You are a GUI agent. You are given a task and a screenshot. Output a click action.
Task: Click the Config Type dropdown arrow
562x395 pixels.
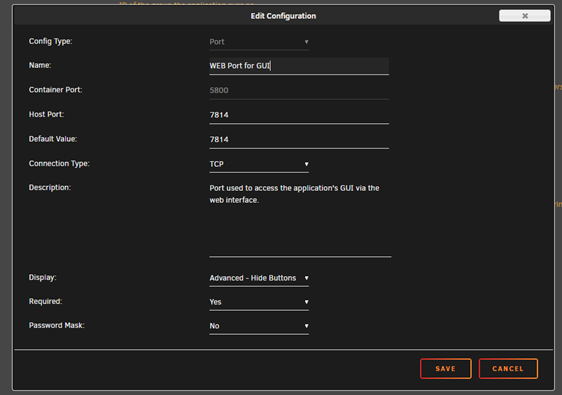coord(306,42)
